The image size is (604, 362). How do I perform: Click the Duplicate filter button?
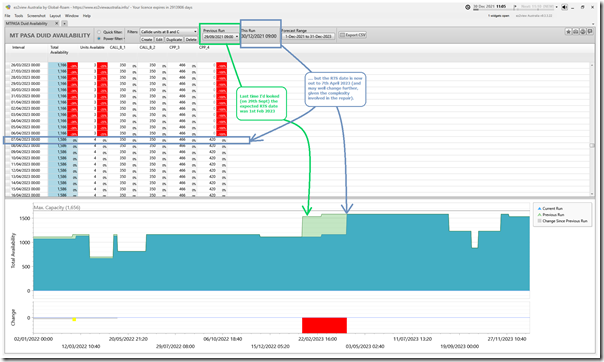click(x=174, y=39)
